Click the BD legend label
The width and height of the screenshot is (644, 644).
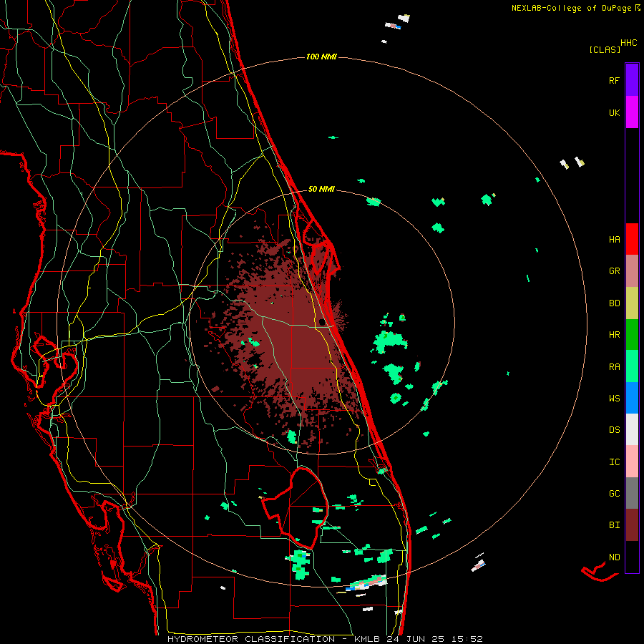pos(614,303)
